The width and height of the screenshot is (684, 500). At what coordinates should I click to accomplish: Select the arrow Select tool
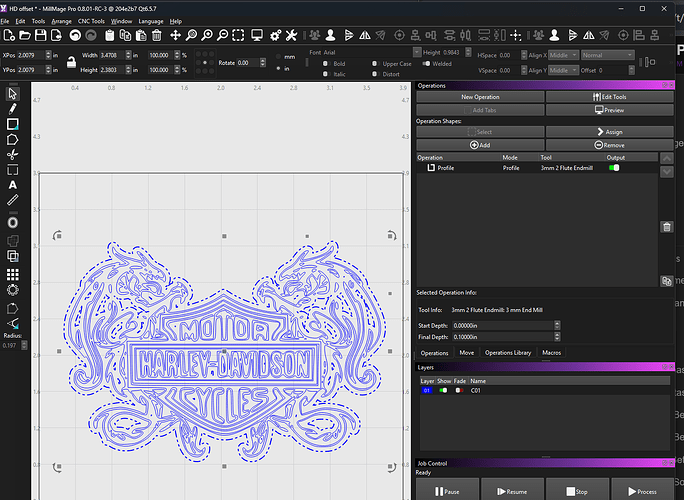click(x=12, y=93)
